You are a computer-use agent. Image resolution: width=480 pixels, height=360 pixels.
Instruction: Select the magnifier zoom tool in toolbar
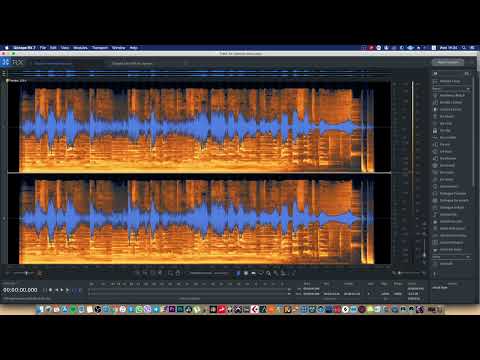[268, 273]
